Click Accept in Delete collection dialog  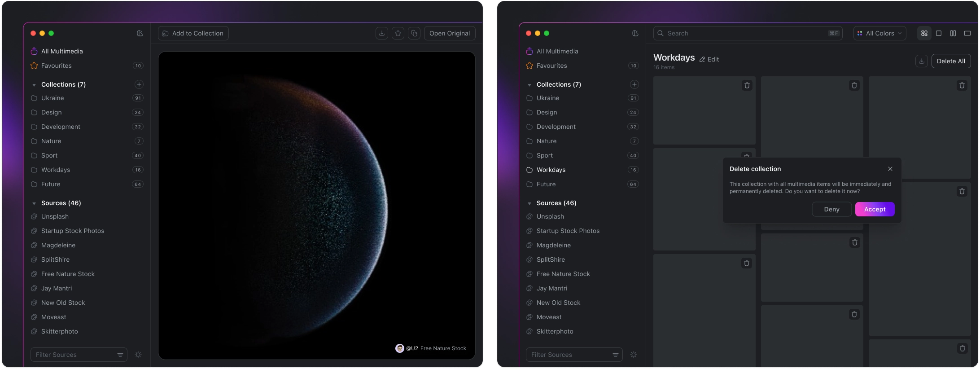(875, 209)
